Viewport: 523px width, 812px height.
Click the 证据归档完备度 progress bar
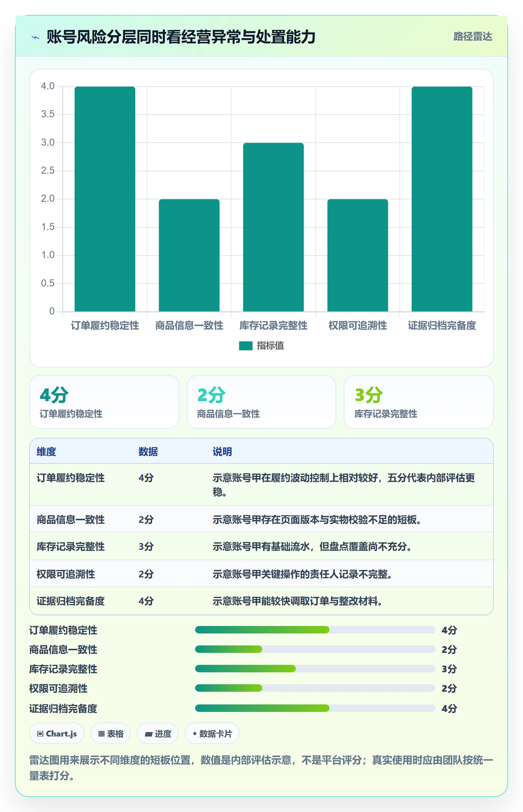pyautogui.click(x=315, y=708)
